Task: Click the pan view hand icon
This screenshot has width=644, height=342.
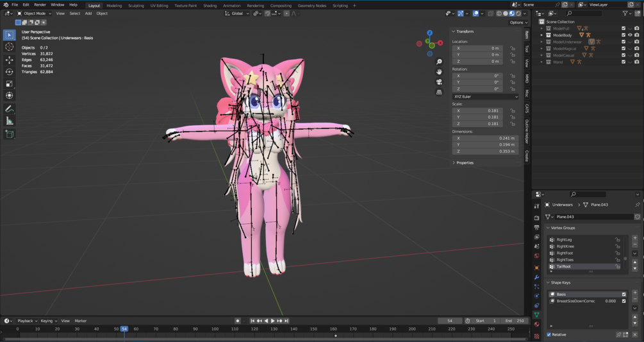Action: 439,71
